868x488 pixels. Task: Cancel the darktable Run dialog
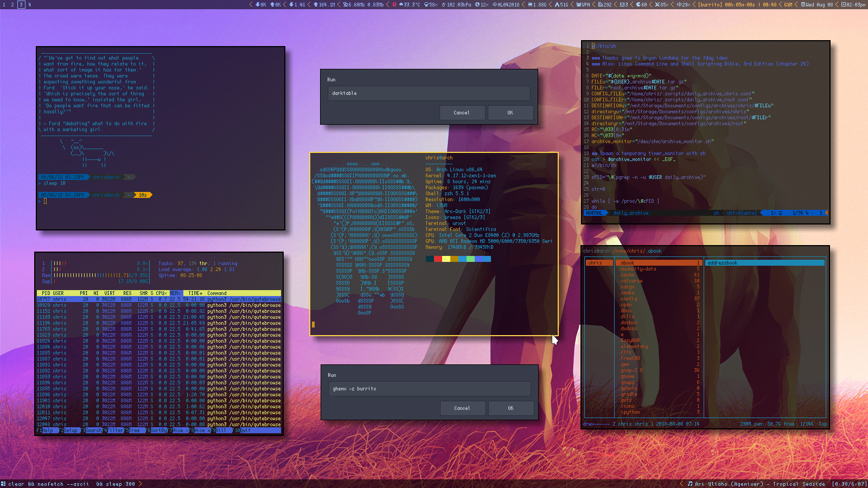(462, 113)
